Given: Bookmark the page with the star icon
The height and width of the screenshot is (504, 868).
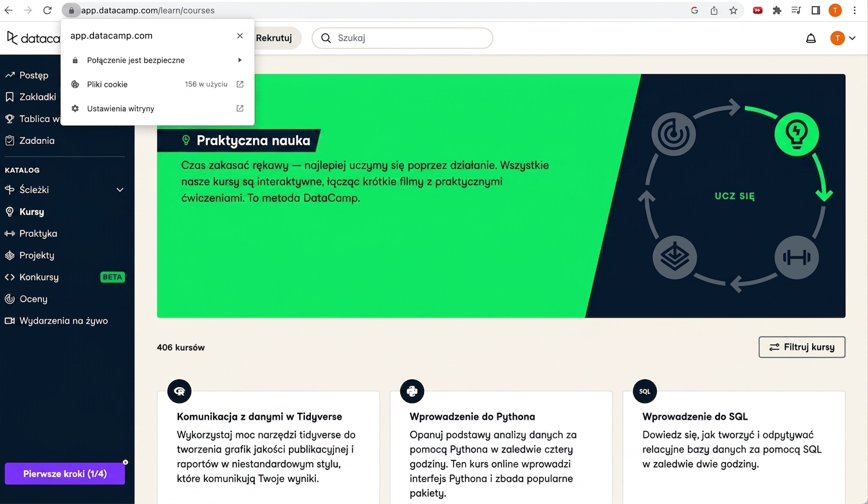Looking at the screenshot, I should tap(733, 10).
